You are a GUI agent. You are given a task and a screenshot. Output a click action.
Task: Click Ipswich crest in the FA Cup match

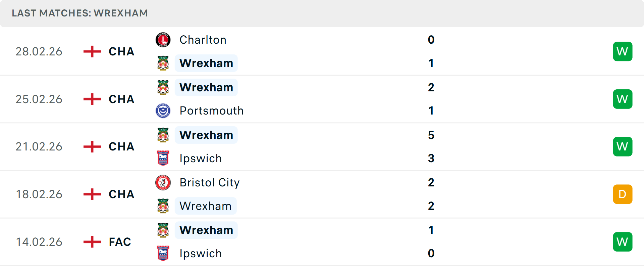tap(163, 253)
